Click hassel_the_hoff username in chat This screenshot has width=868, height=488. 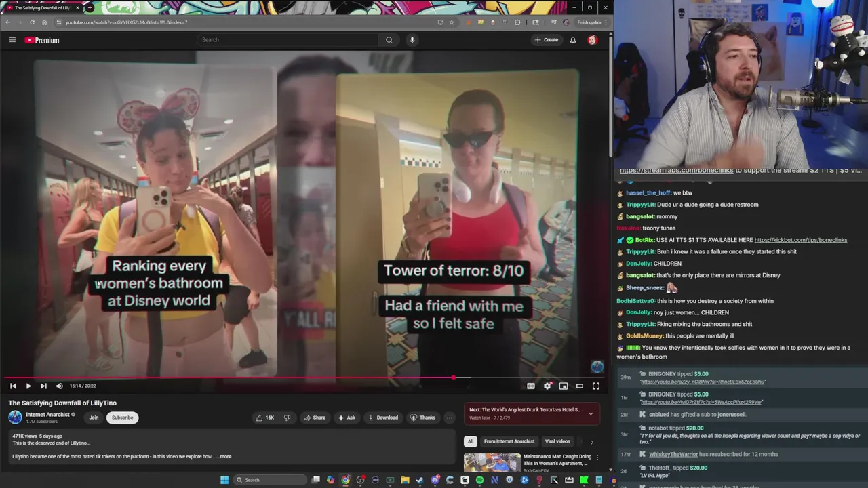click(x=648, y=193)
